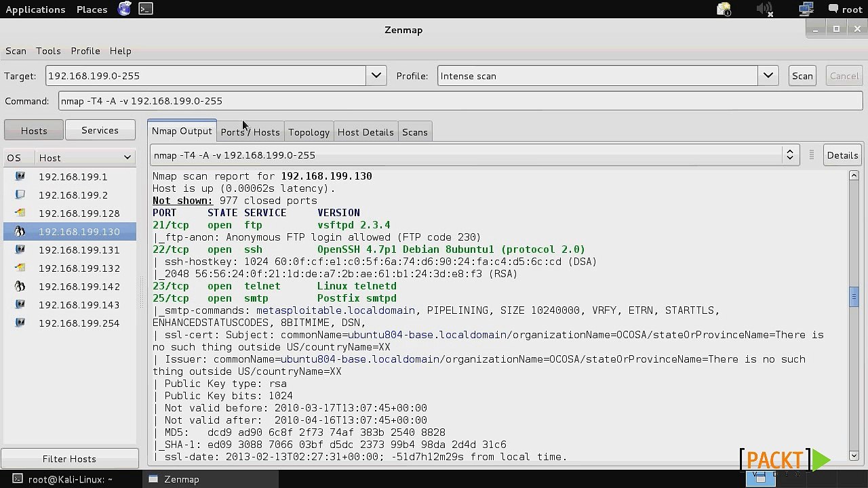Open the Profile dropdown arrow
Viewport: 868px width, 488px height.
[x=768, y=76]
